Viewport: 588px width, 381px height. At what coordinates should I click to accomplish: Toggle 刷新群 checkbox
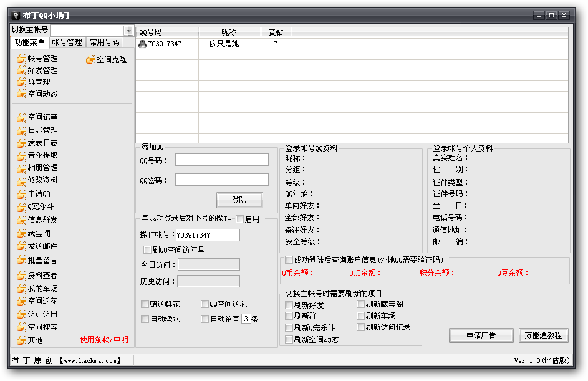click(x=289, y=316)
